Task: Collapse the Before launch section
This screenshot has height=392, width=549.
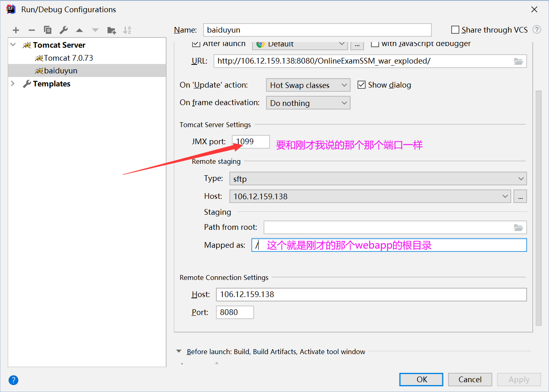Action: coord(178,351)
